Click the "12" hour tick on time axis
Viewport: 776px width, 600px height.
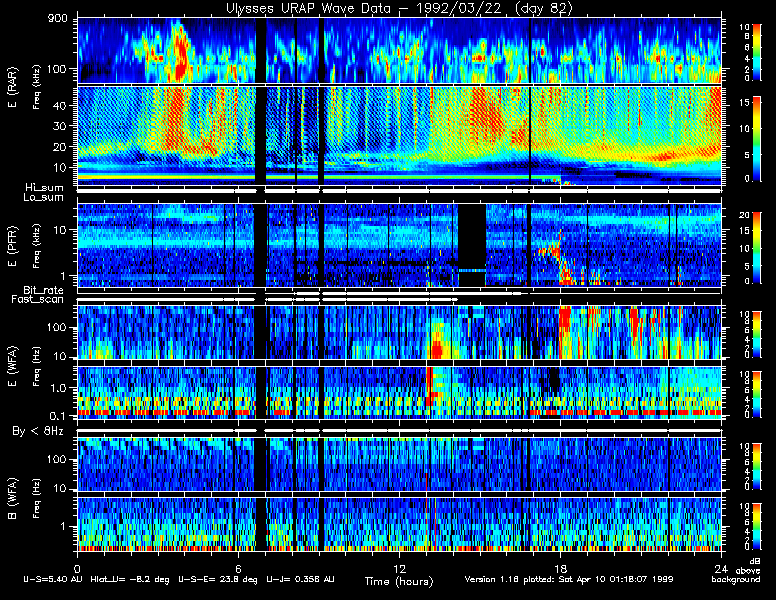pyautogui.click(x=399, y=569)
